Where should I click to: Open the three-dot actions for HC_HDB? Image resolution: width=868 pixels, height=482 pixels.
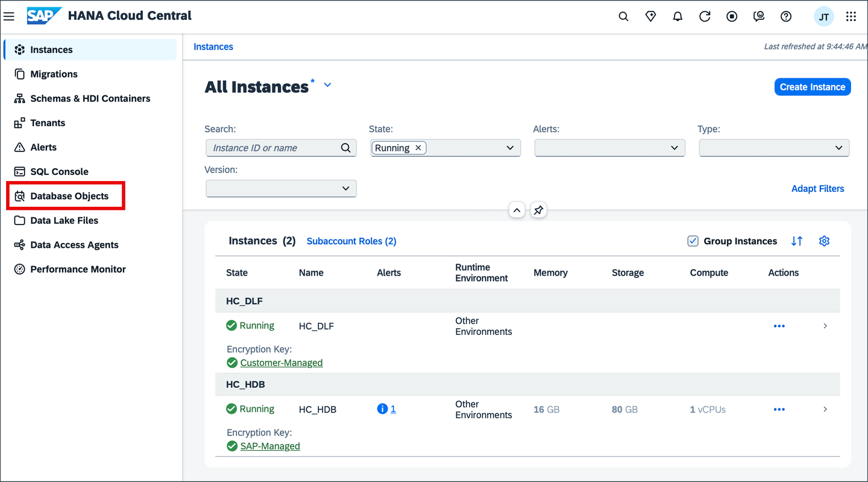pos(779,410)
